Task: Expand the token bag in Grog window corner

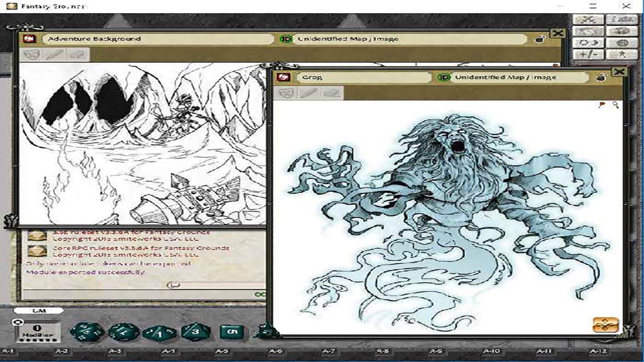Action: pos(605,325)
